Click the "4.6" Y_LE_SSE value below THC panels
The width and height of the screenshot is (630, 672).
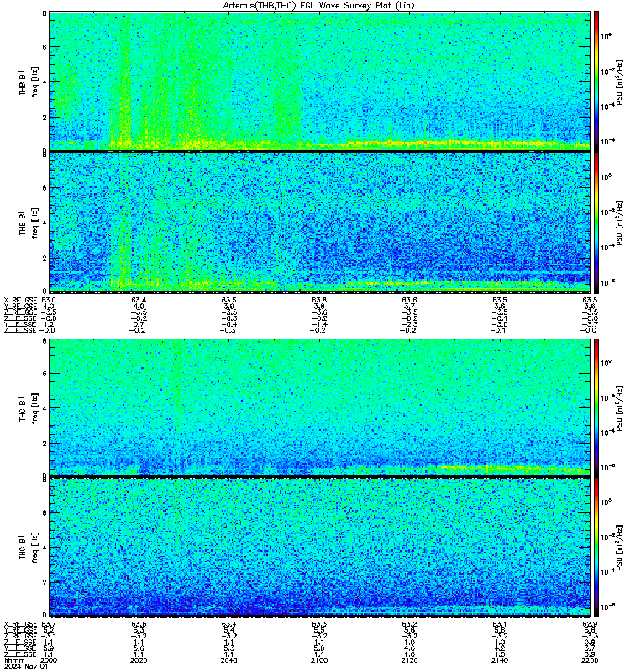[409, 648]
